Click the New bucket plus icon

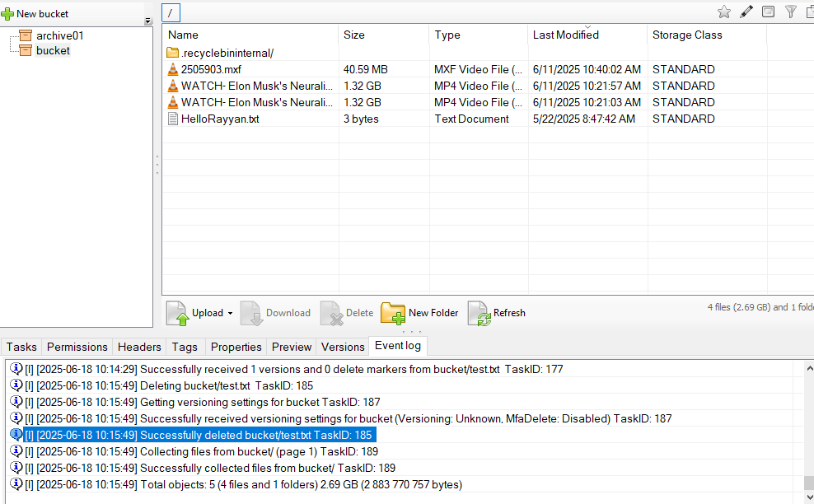pos(7,14)
